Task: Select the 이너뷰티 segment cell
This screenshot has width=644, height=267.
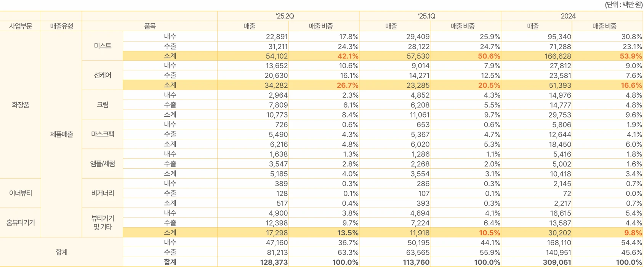Action: pyautogui.click(x=21, y=193)
